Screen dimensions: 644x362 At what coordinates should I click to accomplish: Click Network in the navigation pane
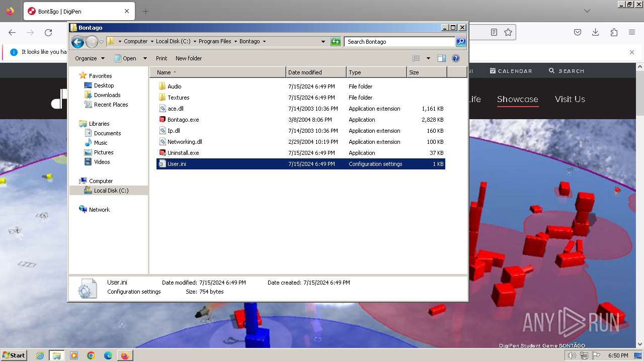click(99, 210)
